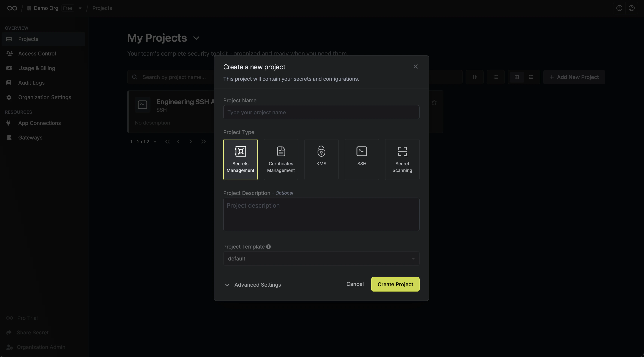Viewport: 644px width, 357px height.
Task: Click the Audit Logs book icon
Action: [x=9, y=83]
